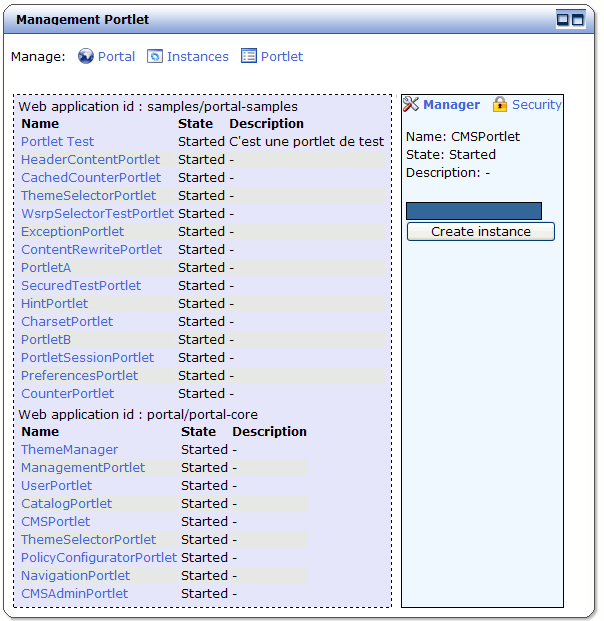The height and width of the screenshot is (621, 604).
Task: Click the Portal globe icon
Action: 86,57
